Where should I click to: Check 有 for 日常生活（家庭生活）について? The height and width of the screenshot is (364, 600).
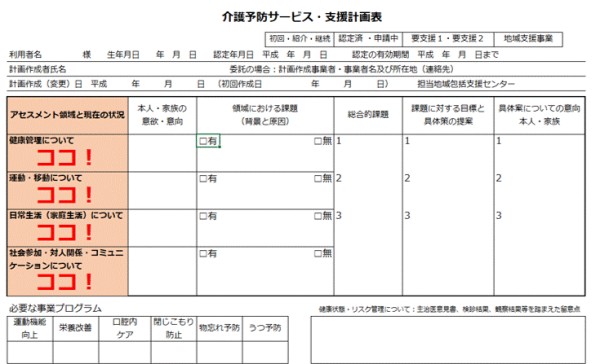(x=203, y=216)
